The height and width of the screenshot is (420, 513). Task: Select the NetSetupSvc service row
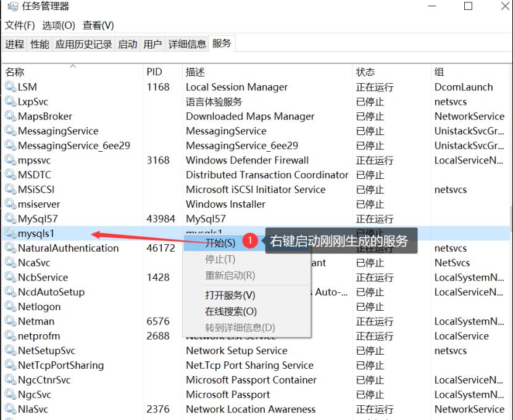[x=74, y=350]
